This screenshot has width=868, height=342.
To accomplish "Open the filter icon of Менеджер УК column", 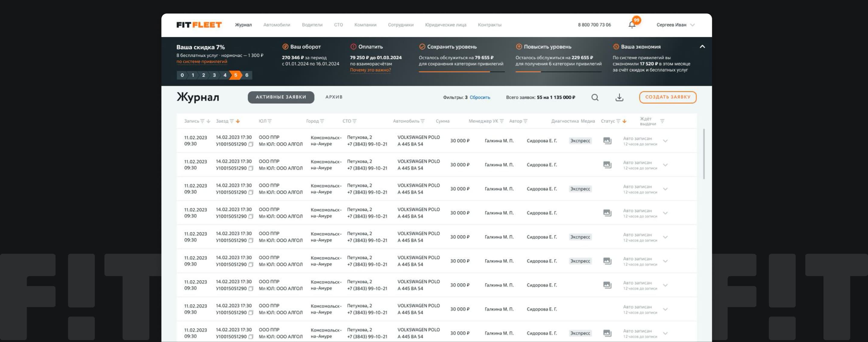I will (x=502, y=121).
